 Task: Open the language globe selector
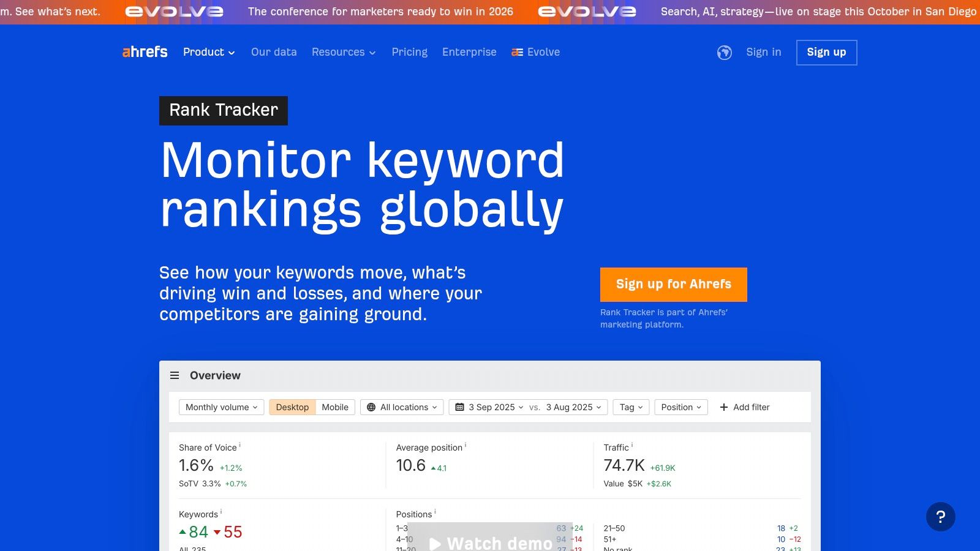725,53
